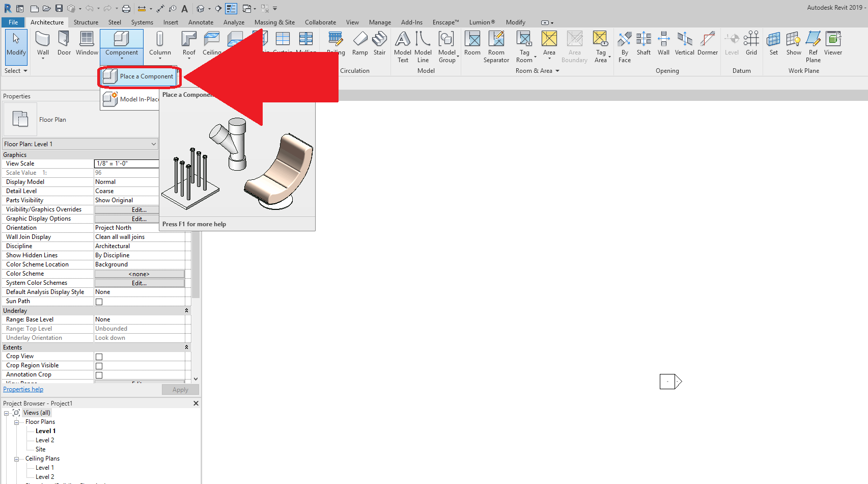This screenshot has height=484, width=868.
Task: Open the Floor Plan: Level 1 type selector
Action: [x=153, y=144]
